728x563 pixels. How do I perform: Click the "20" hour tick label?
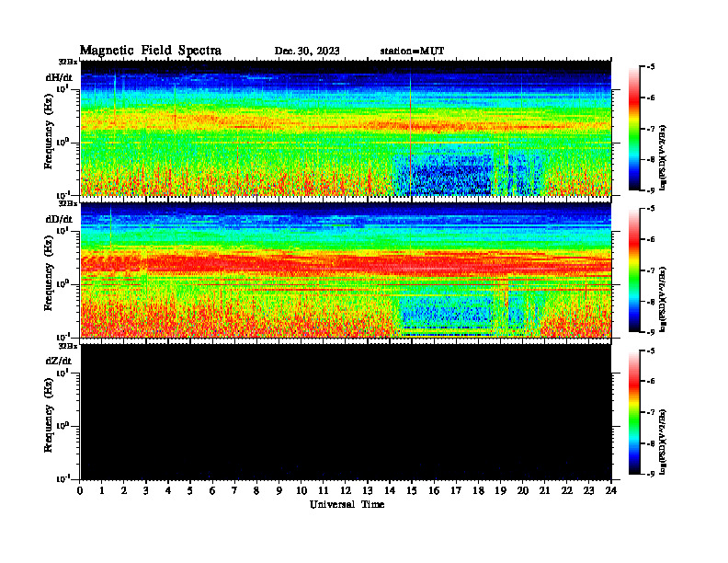tap(522, 490)
